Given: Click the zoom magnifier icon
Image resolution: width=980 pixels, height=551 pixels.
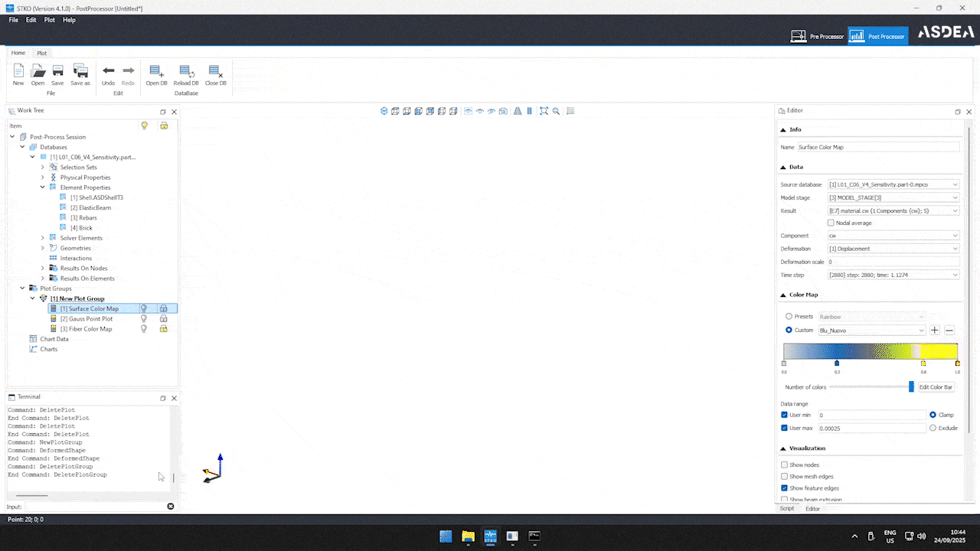Looking at the screenshot, I should (x=556, y=111).
